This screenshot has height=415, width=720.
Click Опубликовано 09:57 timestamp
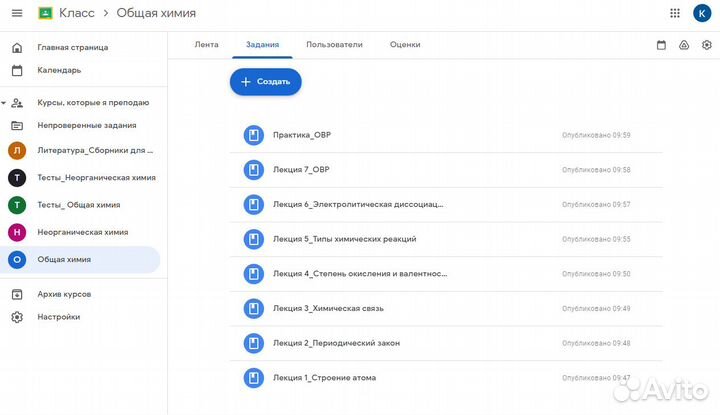coord(596,205)
